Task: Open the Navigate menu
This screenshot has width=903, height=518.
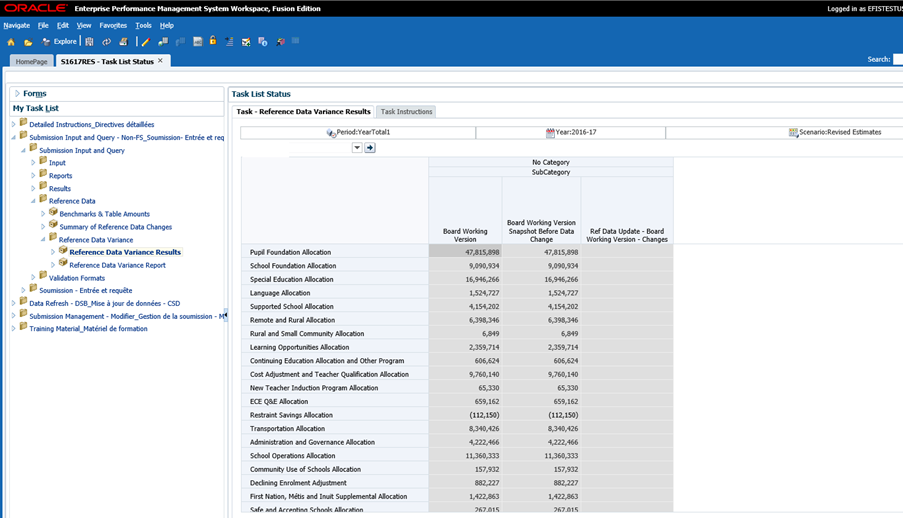Action: (17, 25)
